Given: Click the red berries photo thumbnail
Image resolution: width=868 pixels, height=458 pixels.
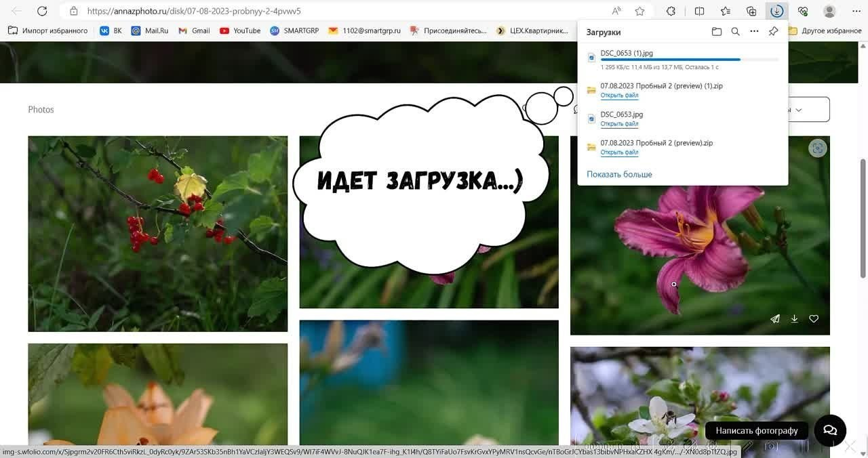Looking at the screenshot, I should click(x=157, y=233).
